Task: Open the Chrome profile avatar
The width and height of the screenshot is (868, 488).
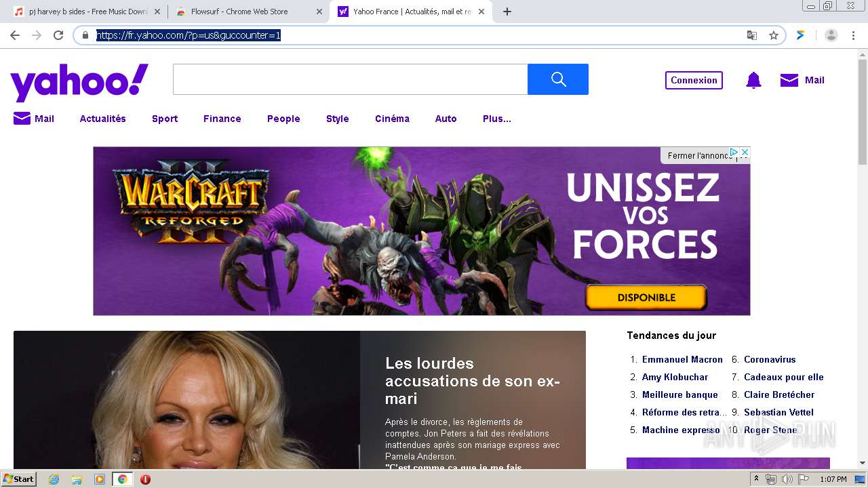Action: click(x=831, y=35)
